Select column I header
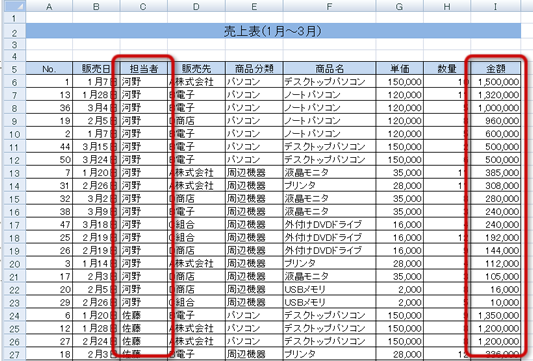Image resolution: width=533 pixels, height=361 pixels. (x=496, y=6)
